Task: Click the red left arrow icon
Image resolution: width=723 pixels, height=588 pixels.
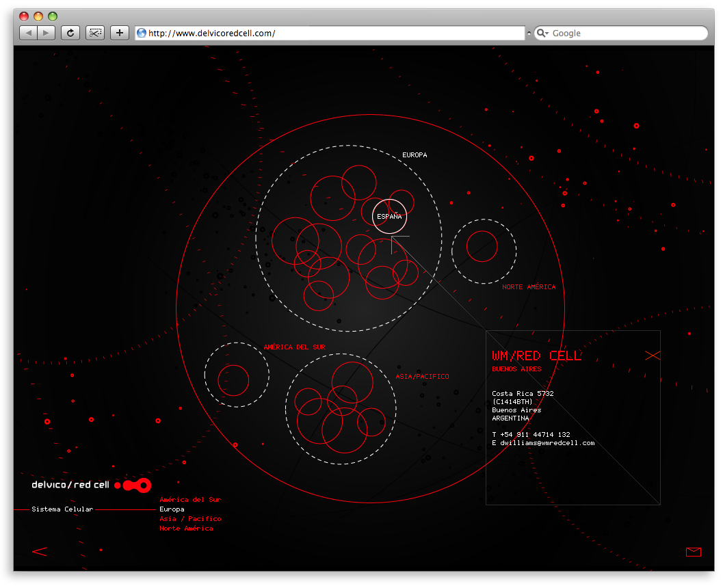Action: tap(40, 552)
